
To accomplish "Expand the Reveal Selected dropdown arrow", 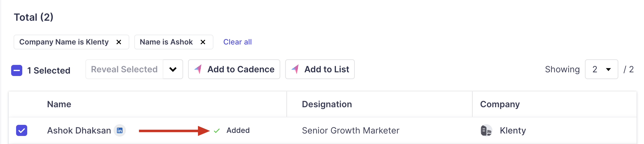I will coord(173,69).
